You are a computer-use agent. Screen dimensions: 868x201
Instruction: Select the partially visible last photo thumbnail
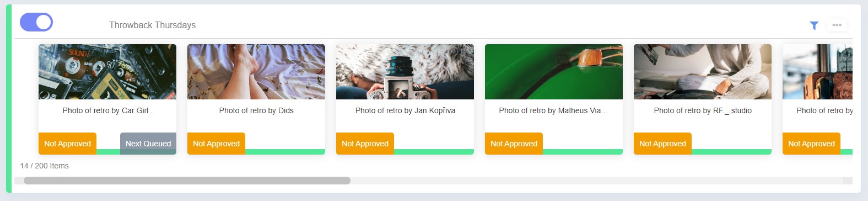(x=817, y=72)
